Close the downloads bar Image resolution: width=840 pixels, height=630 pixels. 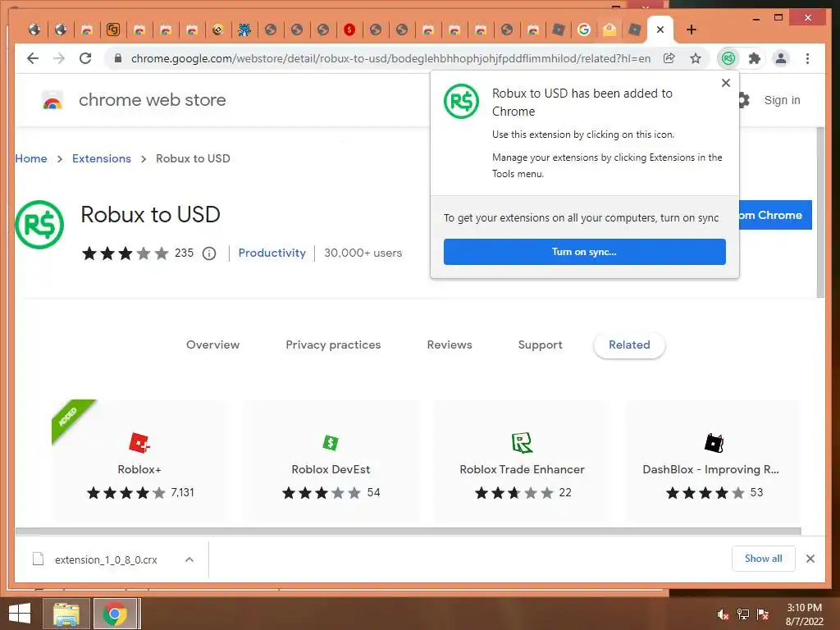pyautogui.click(x=810, y=559)
